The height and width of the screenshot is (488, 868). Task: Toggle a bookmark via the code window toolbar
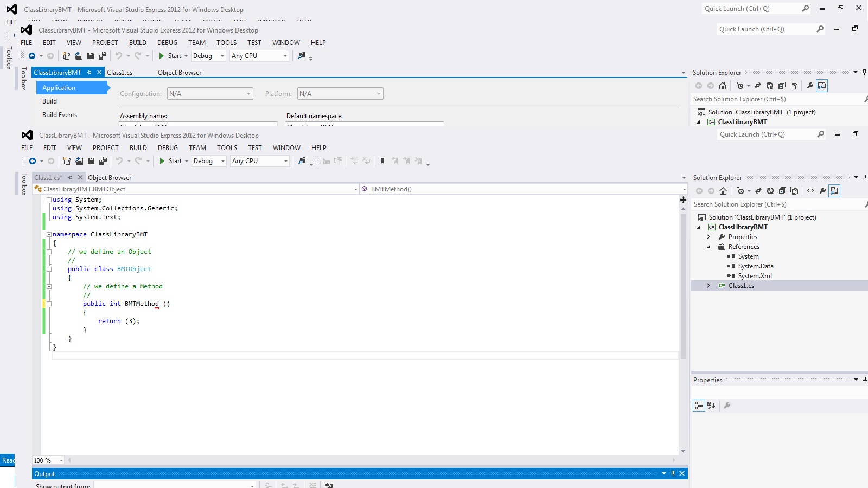[x=382, y=161]
